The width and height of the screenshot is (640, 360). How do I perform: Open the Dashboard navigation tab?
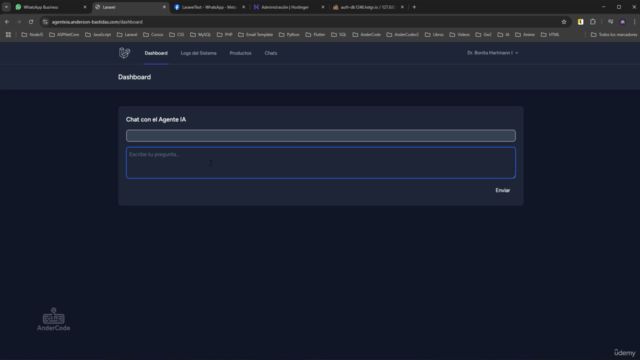pos(156,53)
